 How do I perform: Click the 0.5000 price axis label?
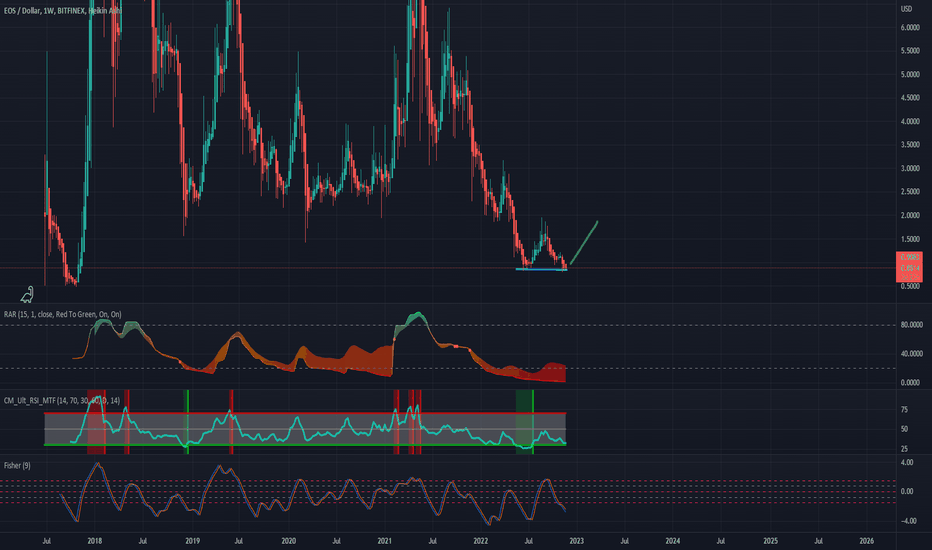(x=910, y=287)
